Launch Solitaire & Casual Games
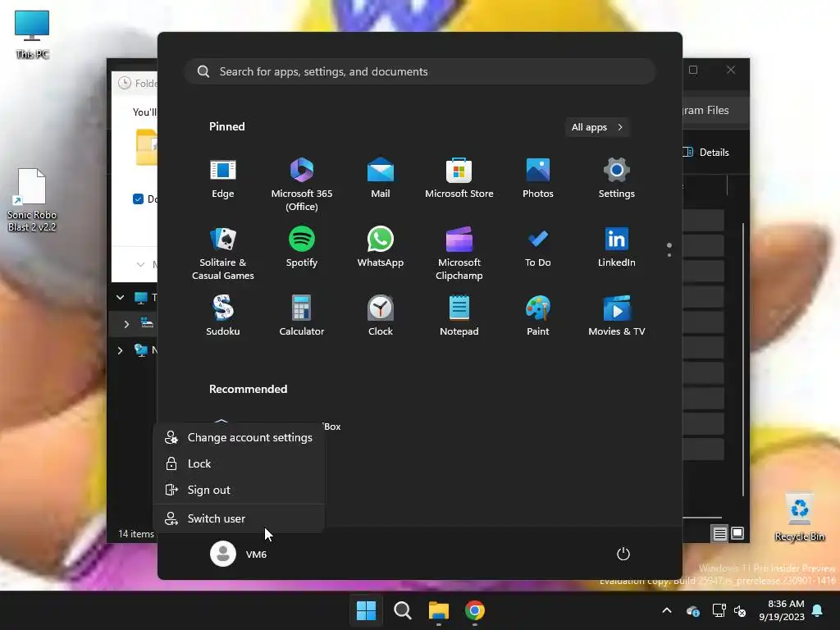Image resolution: width=840 pixels, height=630 pixels. pyautogui.click(x=223, y=253)
